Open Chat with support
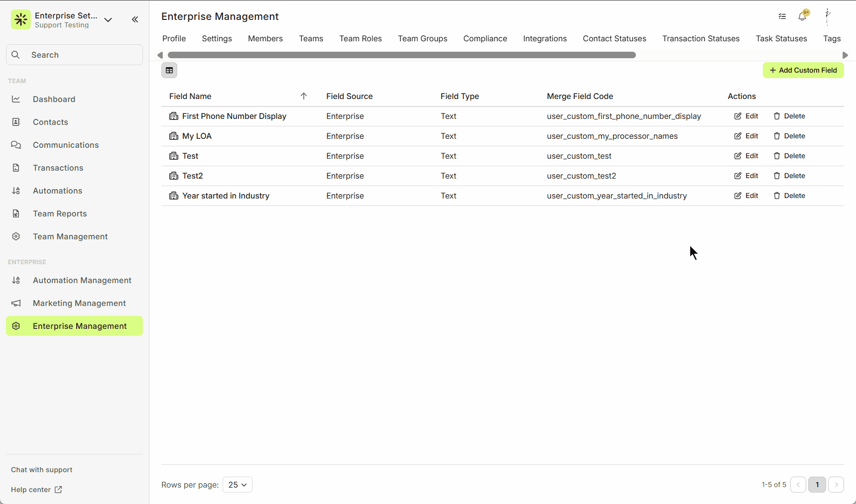The height and width of the screenshot is (504, 856). 42,470
